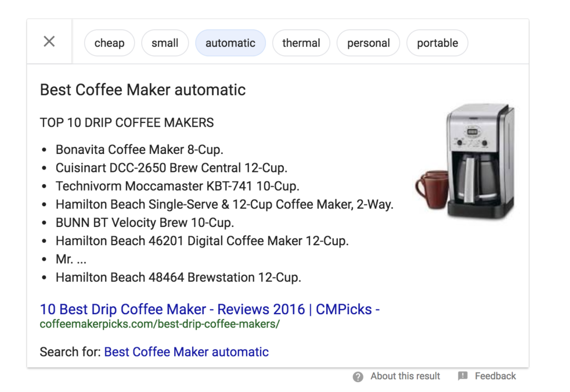Close the refinement bar with the X icon
The image size is (570, 392).
[49, 41]
